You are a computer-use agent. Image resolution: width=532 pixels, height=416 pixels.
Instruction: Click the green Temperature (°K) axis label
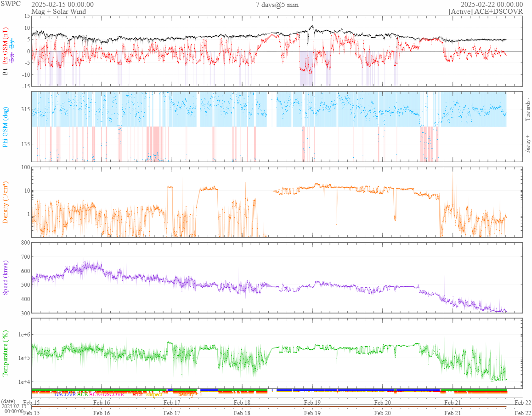pyautogui.click(x=6, y=353)
